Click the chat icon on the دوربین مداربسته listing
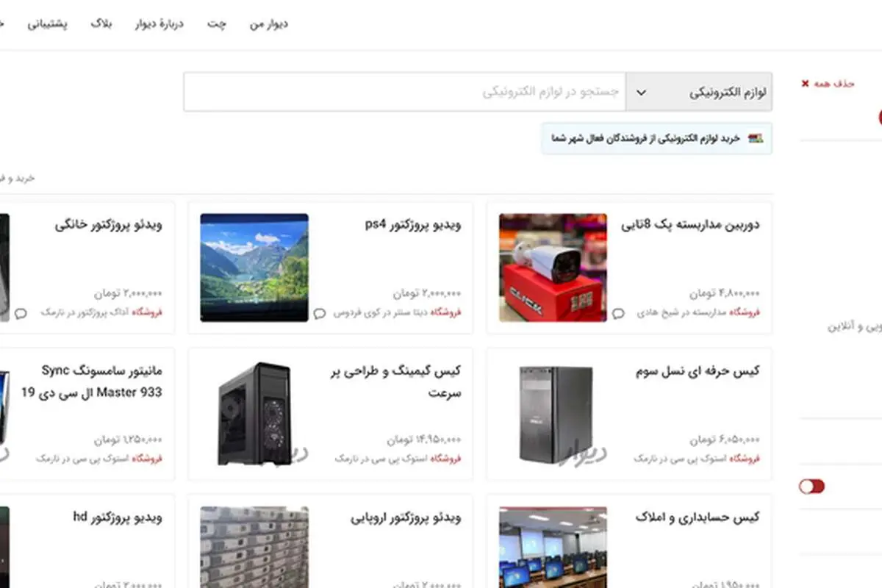The image size is (882, 588). [618, 313]
